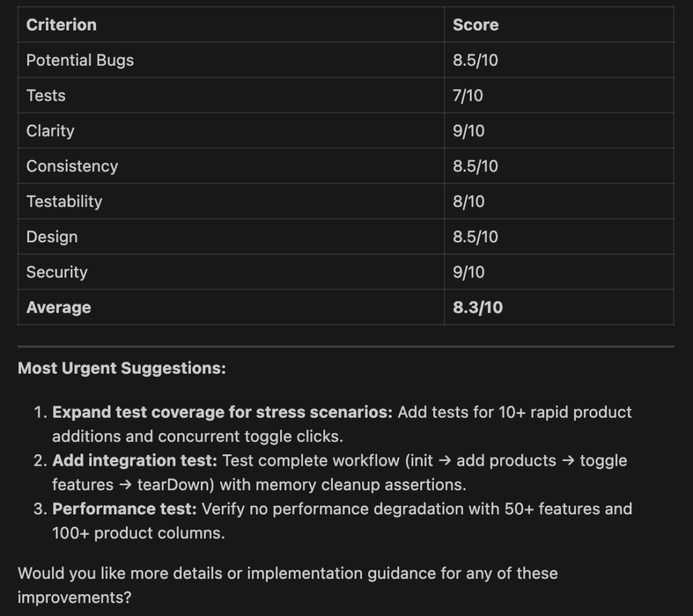693x616 pixels.
Task: Select the Clarity criterion cell
Action: click(50, 131)
